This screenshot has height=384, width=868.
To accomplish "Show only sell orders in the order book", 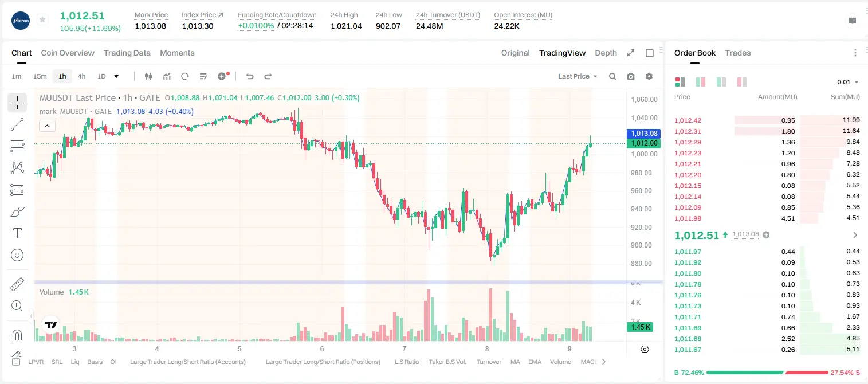I will [742, 82].
